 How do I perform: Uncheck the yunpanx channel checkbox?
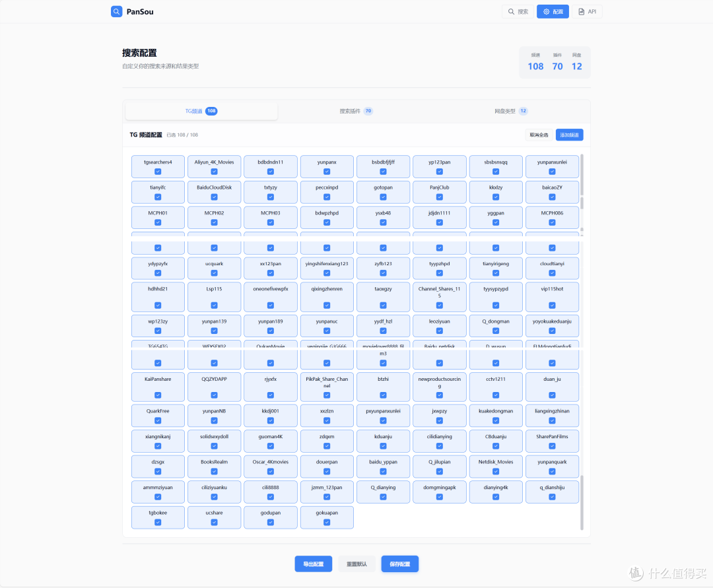pyautogui.click(x=327, y=172)
